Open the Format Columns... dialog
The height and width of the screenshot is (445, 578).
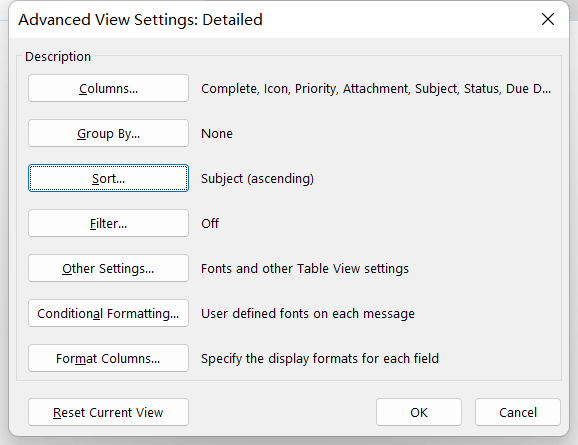(x=108, y=358)
